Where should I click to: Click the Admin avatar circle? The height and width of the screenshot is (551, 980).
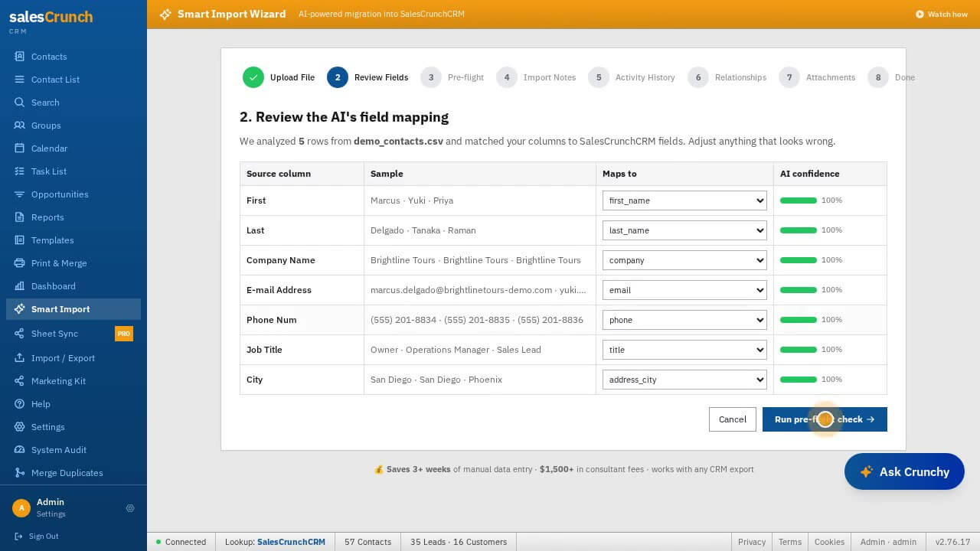click(21, 508)
